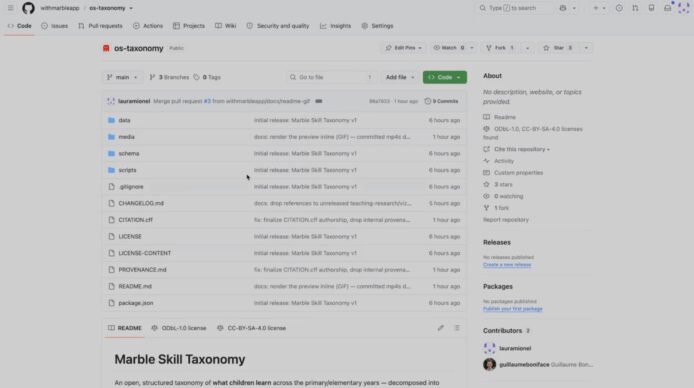Image resolution: width=694 pixels, height=388 pixels.
Task: Open the schema folder
Action: [128, 154]
